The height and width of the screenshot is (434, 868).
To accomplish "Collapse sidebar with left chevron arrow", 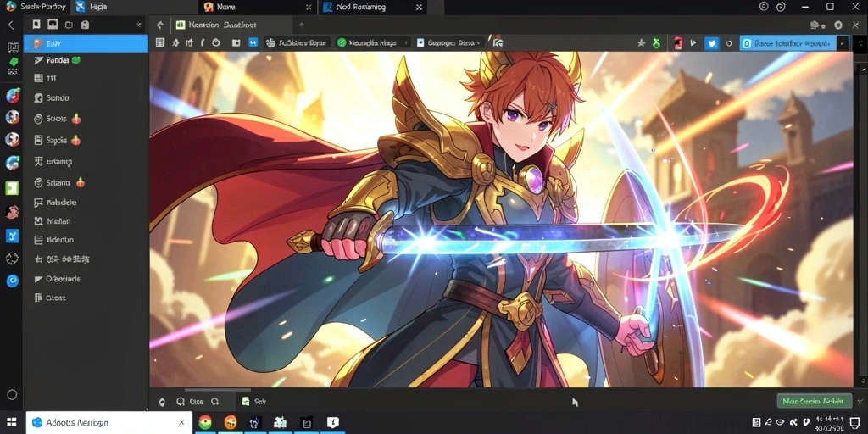I will tap(10, 25).
